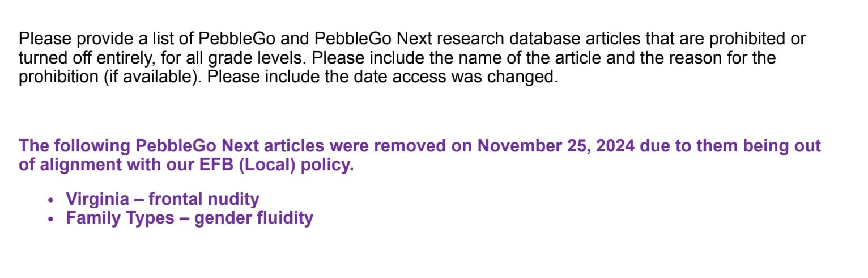Click 'The following' at start of purple text
The width and height of the screenshot is (868, 278).
(75, 146)
